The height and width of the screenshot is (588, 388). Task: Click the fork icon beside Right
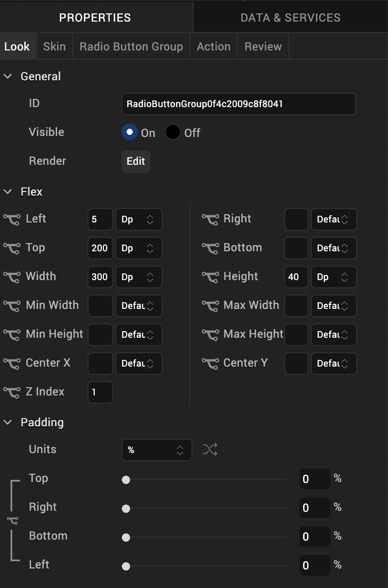(210, 219)
